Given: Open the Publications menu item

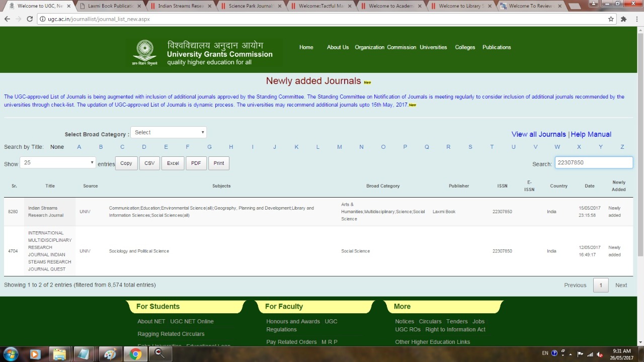Looking at the screenshot, I should click(x=497, y=47).
